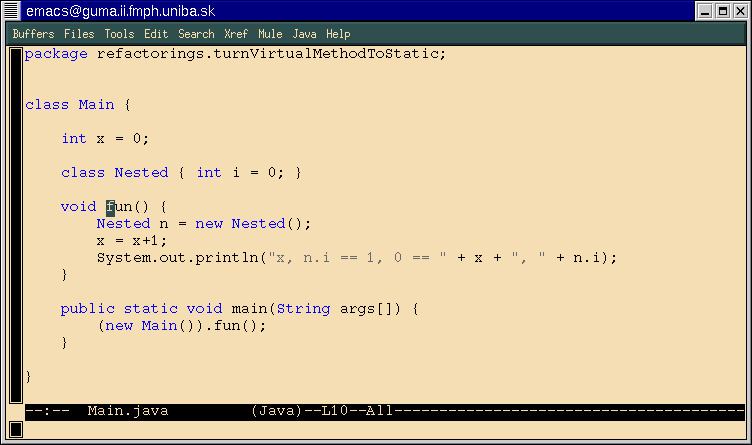Click 'new Nested()' expression
Image resolution: width=752 pixels, height=445 pixels.
click(248, 223)
